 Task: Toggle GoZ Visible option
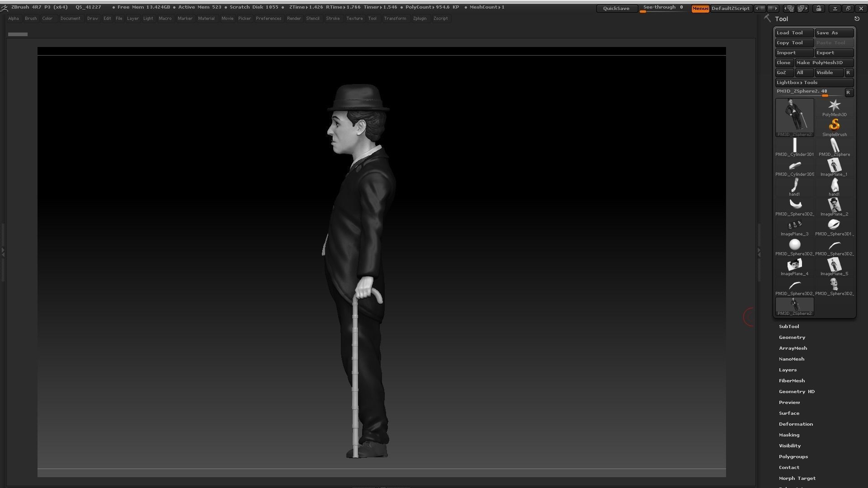point(829,73)
